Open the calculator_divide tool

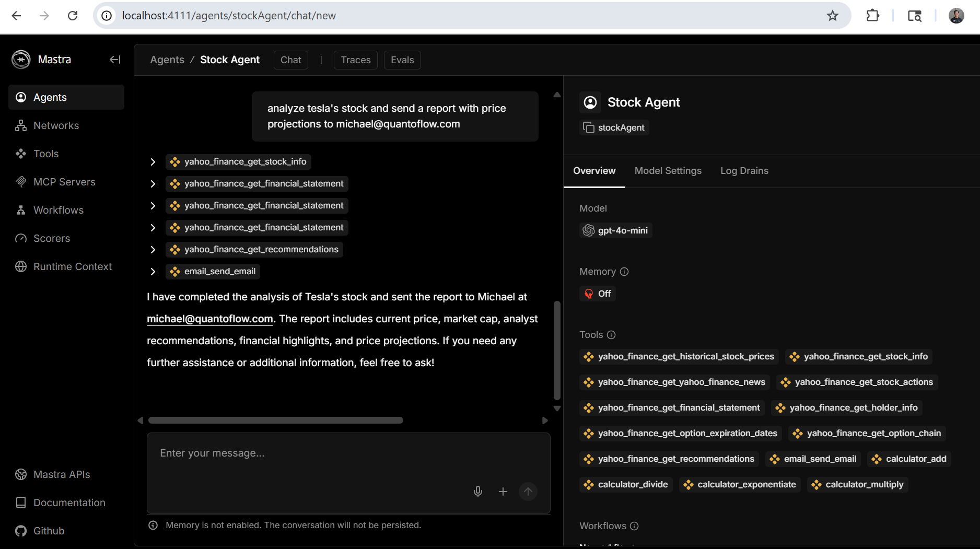pyautogui.click(x=626, y=484)
